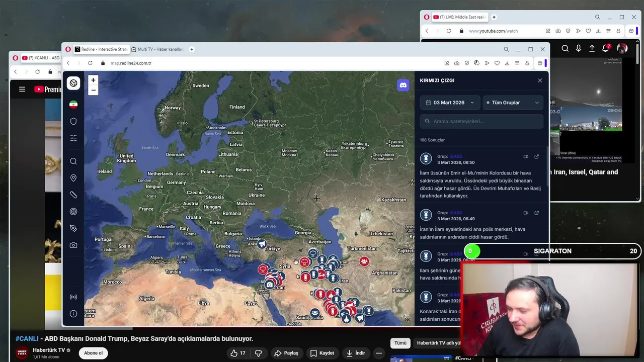Click the heart bookmark icon in Redline toolbar

497,63
